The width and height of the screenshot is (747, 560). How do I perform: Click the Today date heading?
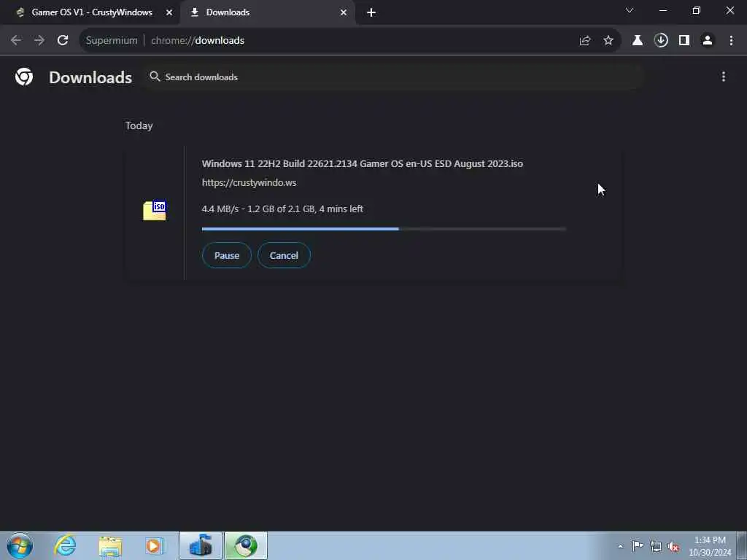point(139,125)
